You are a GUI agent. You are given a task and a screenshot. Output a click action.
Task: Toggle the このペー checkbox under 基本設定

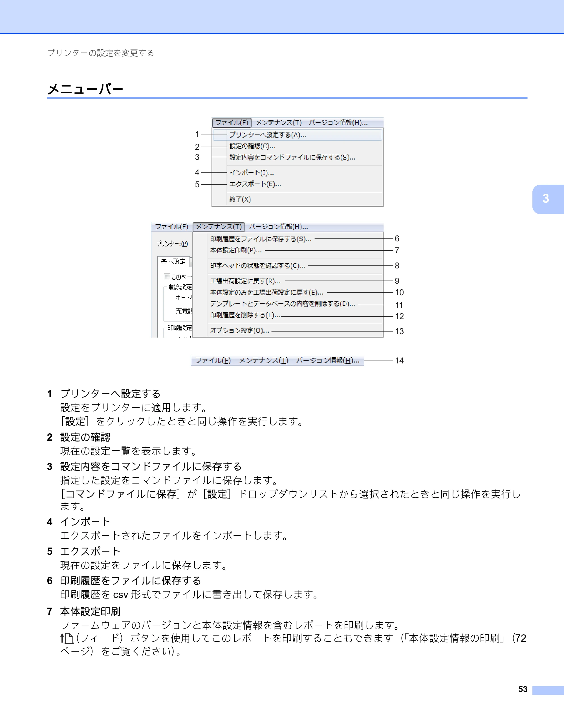pyautogui.click(x=167, y=277)
